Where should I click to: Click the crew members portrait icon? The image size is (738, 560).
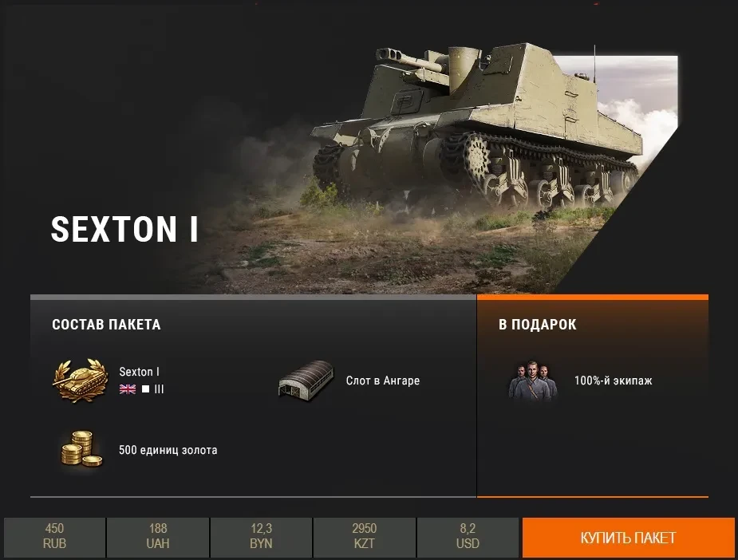click(x=532, y=381)
